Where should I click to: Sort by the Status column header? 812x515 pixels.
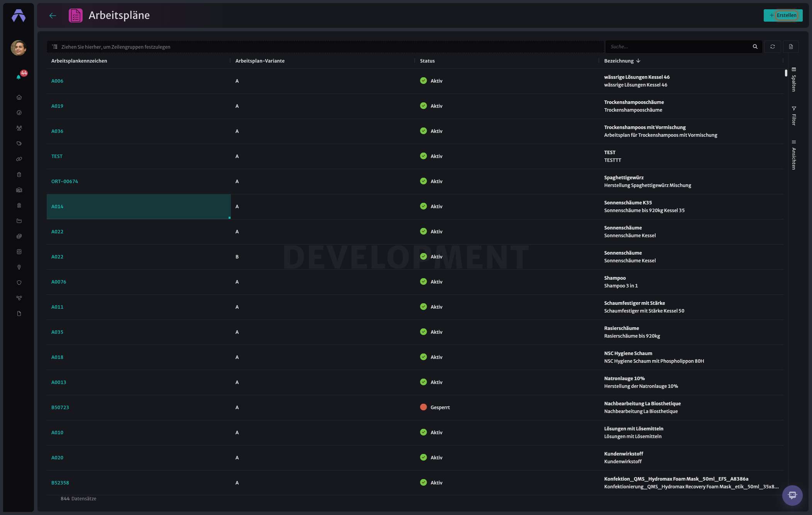pos(427,61)
